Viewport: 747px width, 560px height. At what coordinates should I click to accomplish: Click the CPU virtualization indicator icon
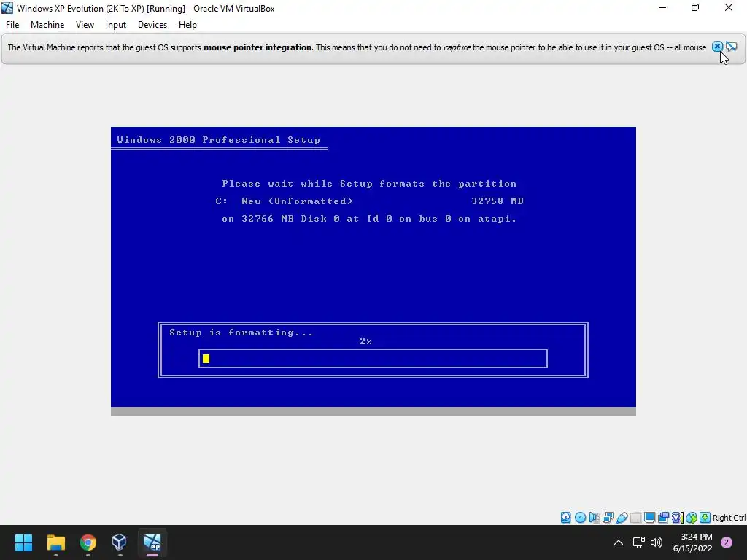pos(678,518)
